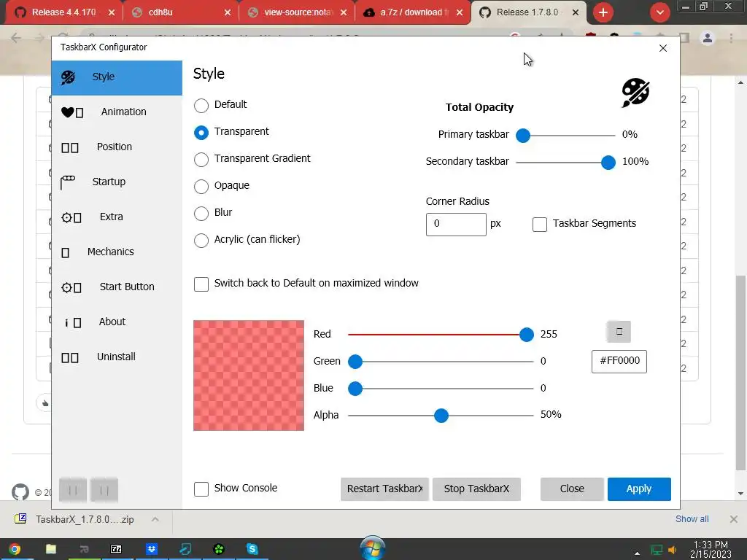This screenshot has width=747, height=560.
Task: Switch to the a.7z / download browser tab
Action: (413, 12)
